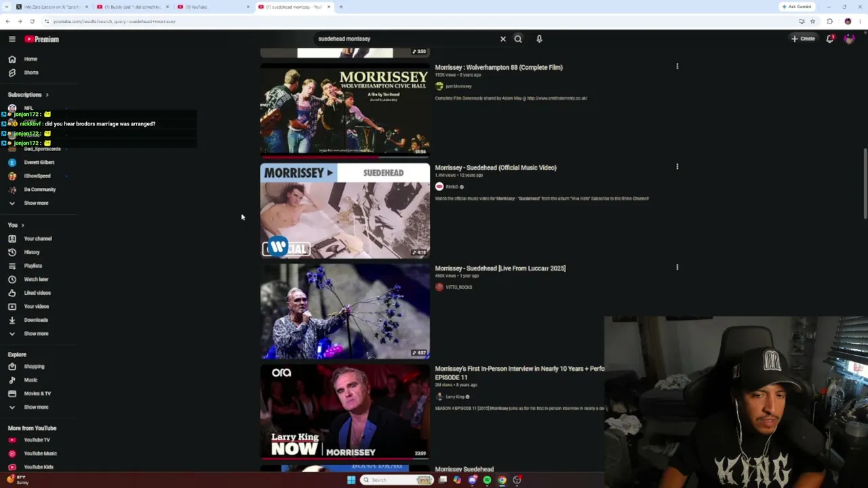Open Ask Gemini in Chrome
The width and height of the screenshot is (868, 488).
point(797,7)
